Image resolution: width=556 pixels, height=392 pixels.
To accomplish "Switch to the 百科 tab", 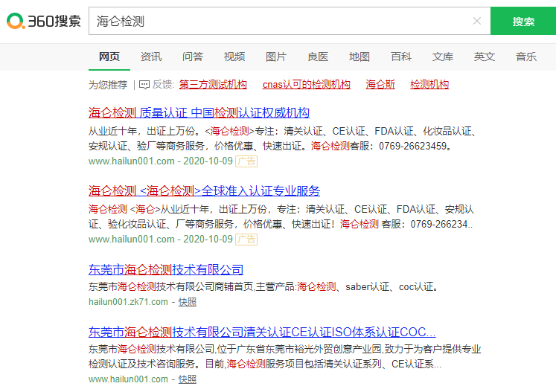I will click(401, 57).
